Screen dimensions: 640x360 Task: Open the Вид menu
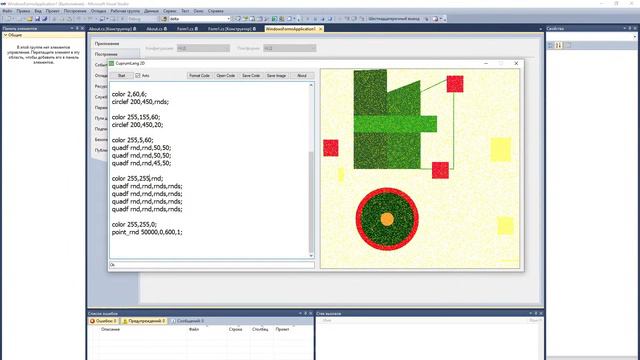[x=38, y=11]
